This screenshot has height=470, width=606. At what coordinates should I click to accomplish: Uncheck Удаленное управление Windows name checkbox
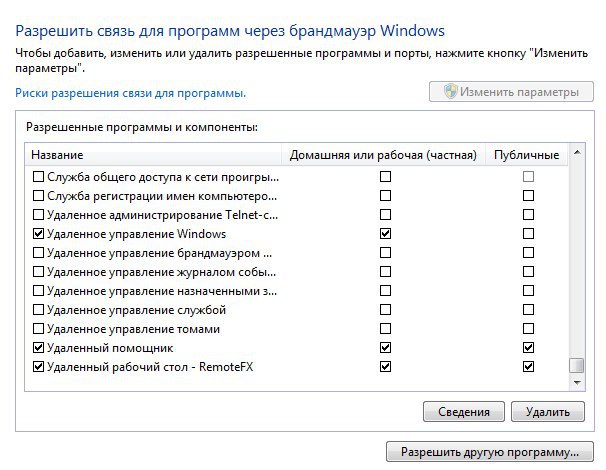38,233
